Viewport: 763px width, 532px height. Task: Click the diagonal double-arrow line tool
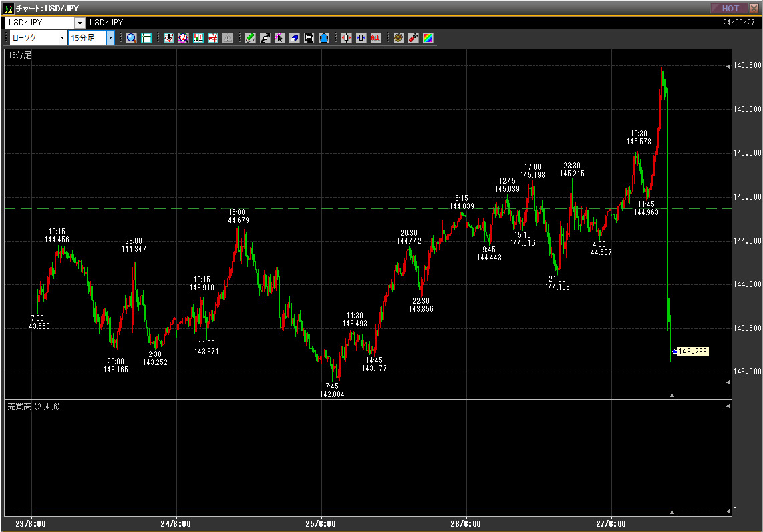[265, 38]
